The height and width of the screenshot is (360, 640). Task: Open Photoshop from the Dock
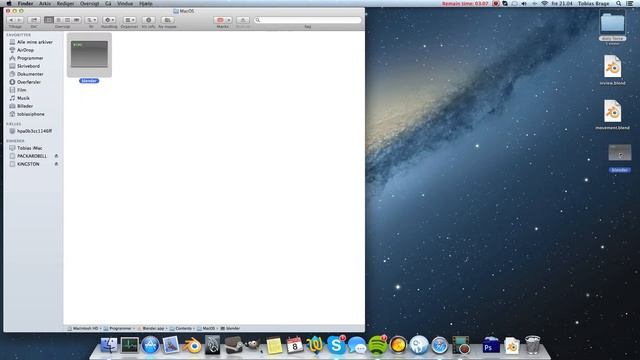click(491, 346)
